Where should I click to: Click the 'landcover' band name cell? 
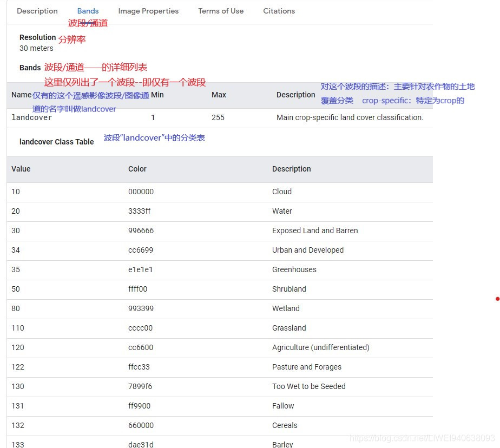(x=31, y=117)
